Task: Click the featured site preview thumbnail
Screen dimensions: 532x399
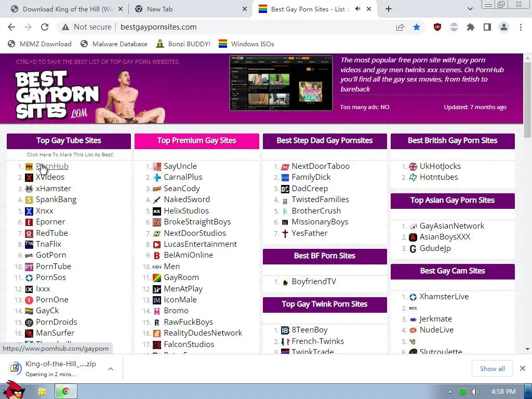Action: (x=281, y=83)
